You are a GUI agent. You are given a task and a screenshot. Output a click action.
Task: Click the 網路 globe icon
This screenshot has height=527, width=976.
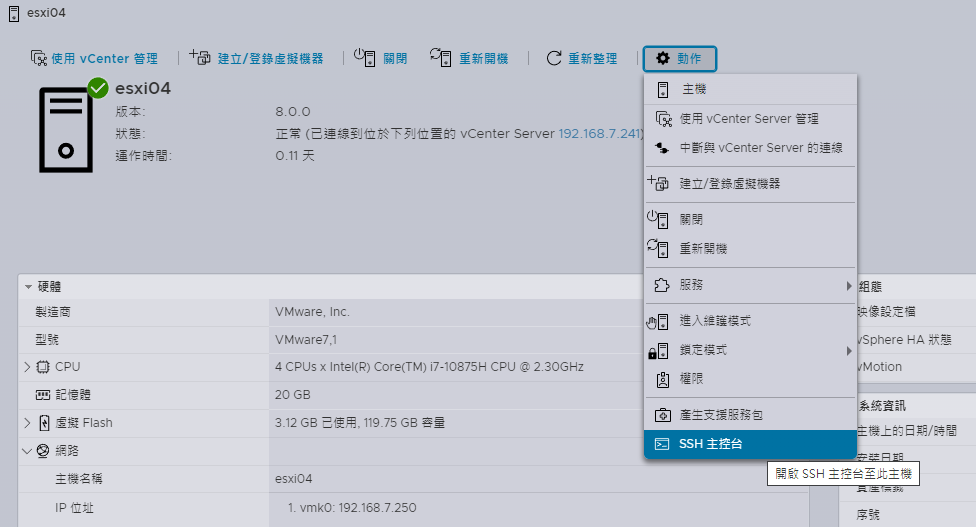(x=43, y=451)
